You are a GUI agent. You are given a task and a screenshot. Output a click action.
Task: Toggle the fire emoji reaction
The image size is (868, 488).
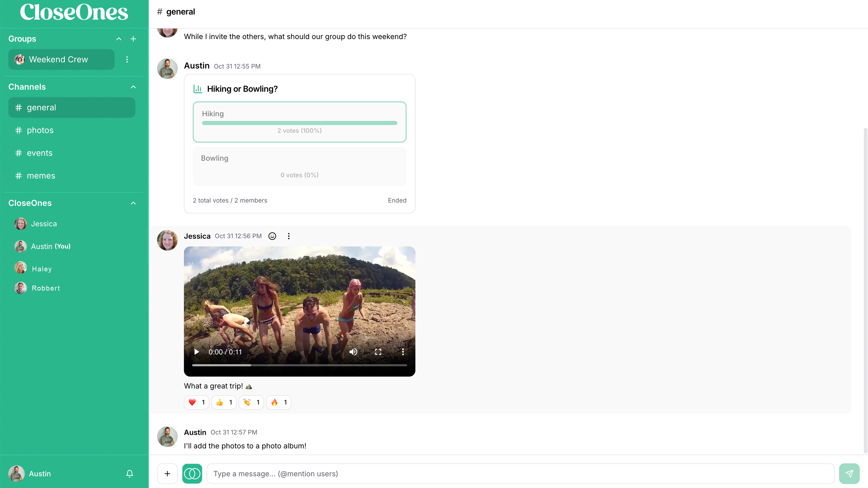coord(278,402)
